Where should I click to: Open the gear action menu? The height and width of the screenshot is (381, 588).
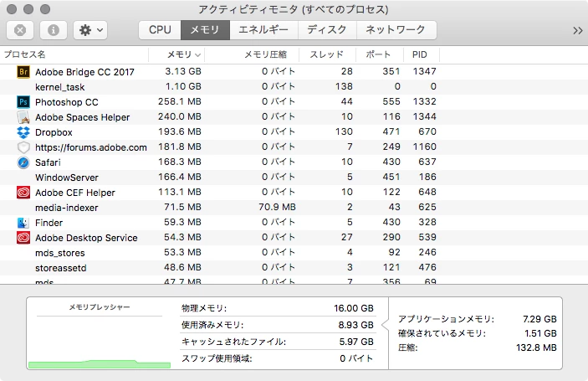[x=90, y=30]
